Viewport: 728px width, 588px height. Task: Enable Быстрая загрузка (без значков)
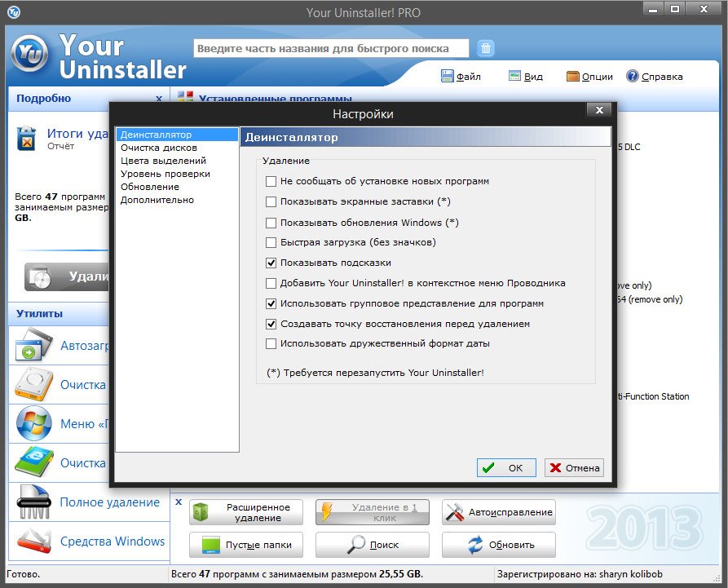coord(271,242)
